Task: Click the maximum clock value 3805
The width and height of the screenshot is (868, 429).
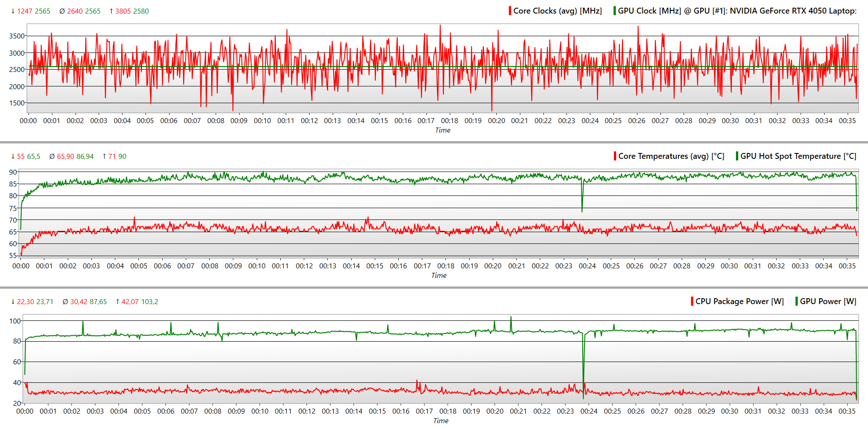Action: [123, 11]
